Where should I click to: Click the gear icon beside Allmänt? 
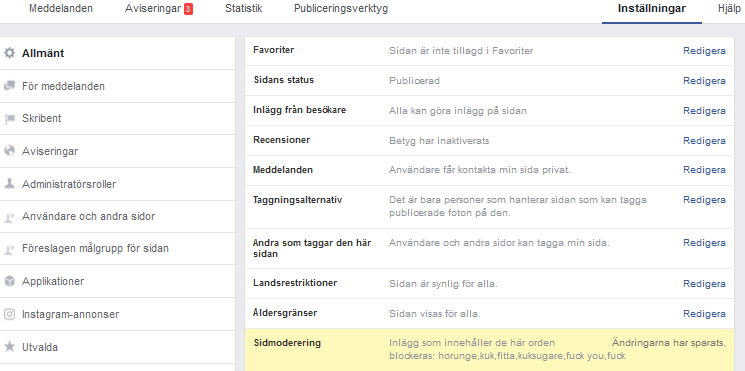(9, 53)
